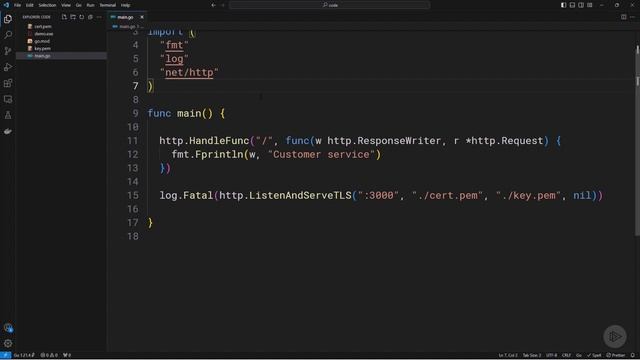Click the "log" import link
The image size is (640, 360).
pyautogui.click(x=174, y=59)
